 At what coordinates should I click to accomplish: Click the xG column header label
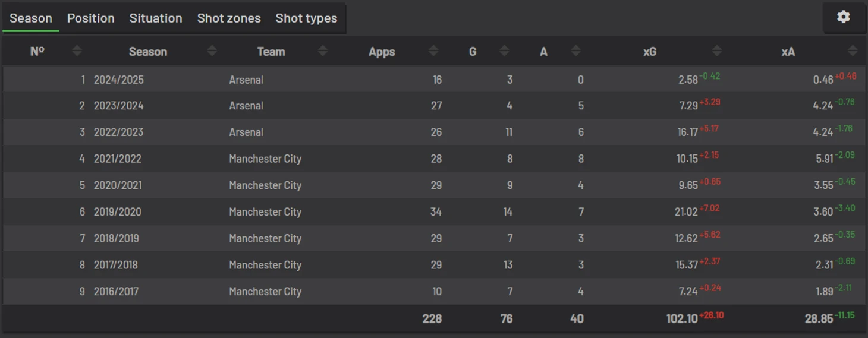pyautogui.click(x=650, y=52)
